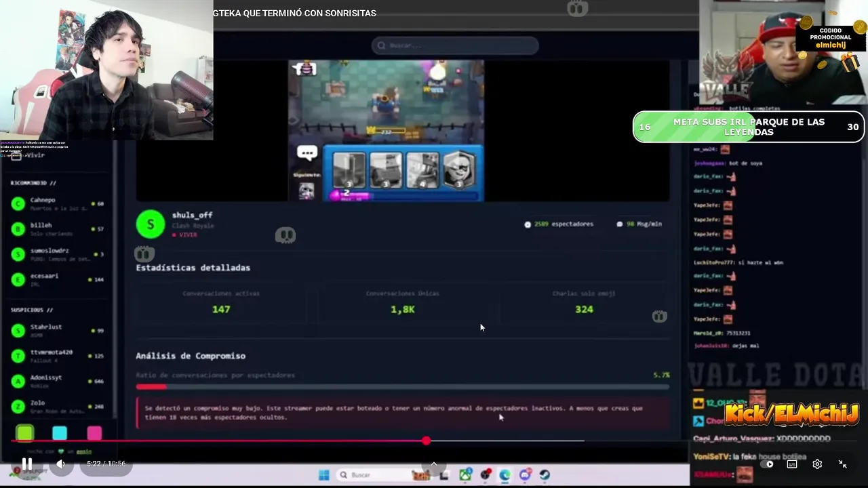Click the Análisis de Compromiso heading
The image size is (868, 488).
click(x=191, y=356)
